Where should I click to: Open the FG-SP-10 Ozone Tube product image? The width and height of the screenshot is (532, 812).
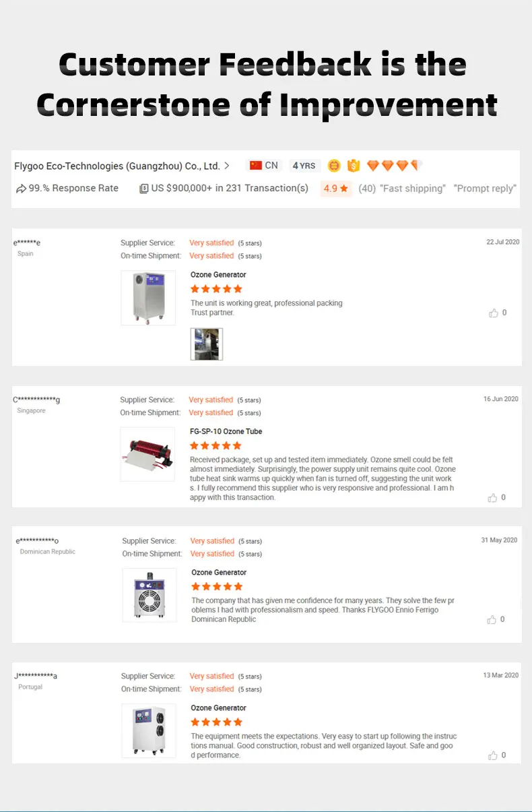[147, 454]
